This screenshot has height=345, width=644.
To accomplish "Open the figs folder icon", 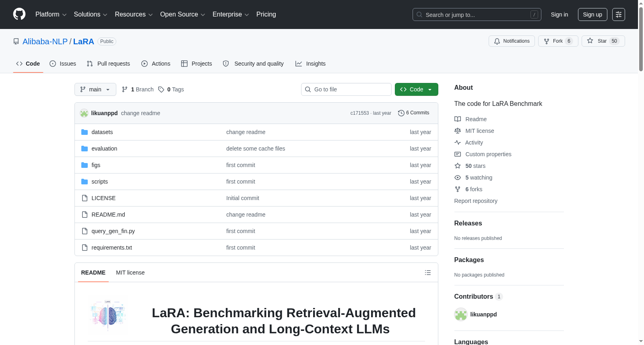I will [x=85, y=165].
